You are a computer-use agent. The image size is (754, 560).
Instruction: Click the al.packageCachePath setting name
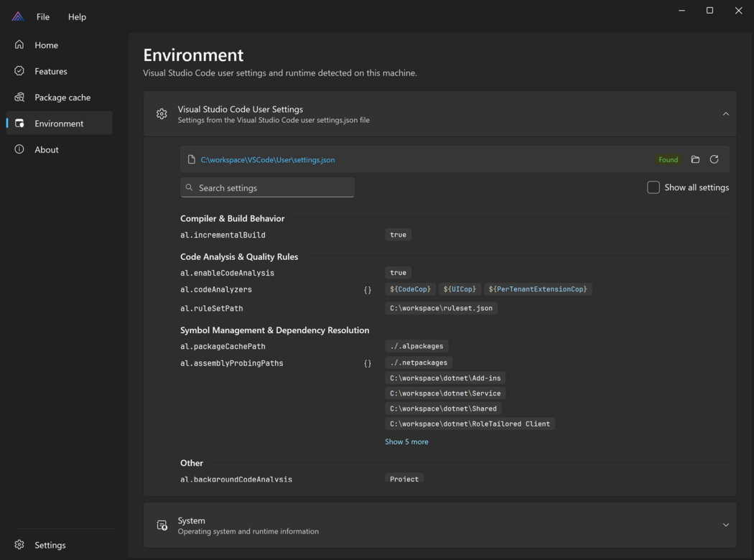tap(223, 346)
